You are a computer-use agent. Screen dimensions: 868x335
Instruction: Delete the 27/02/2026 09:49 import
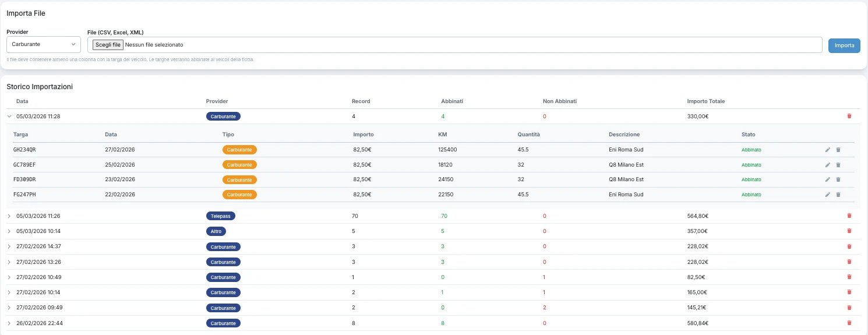coord(849,308)
